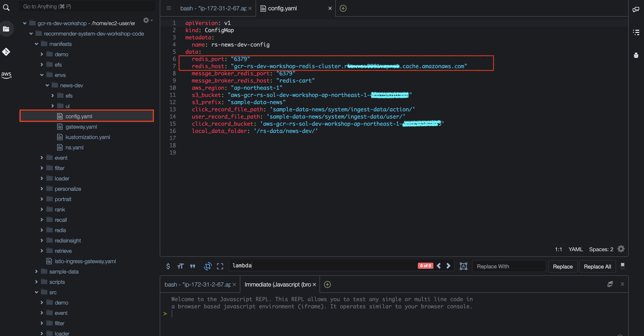This screenshot has width=644, height=336.
Task: Click Replace button in search bar
Action: pos(563,267)
